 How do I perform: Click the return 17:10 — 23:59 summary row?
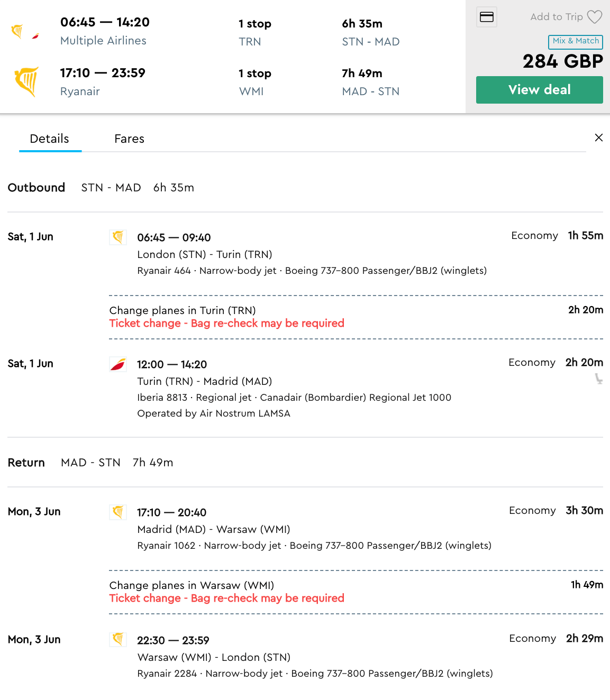pos(103,73)
